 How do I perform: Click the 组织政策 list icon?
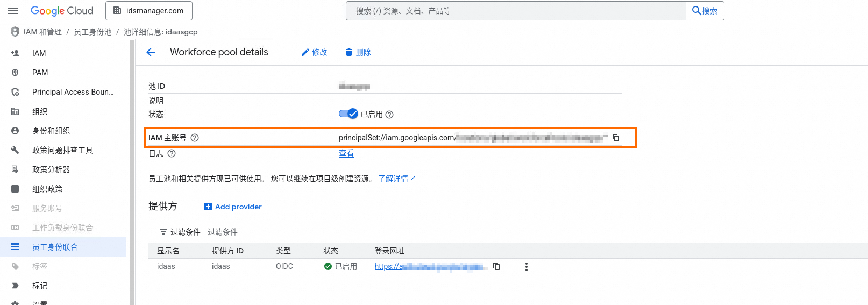(x=15, y=189)
